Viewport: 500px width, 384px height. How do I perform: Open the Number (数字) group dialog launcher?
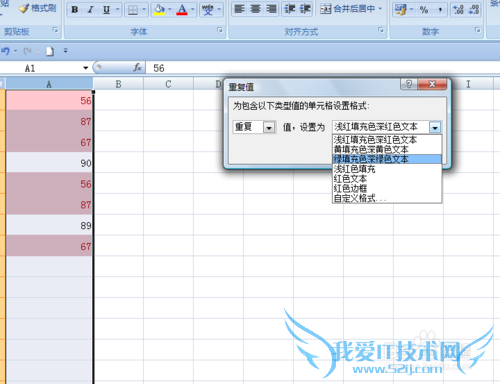pyautogui.click(x=478, y=30)
